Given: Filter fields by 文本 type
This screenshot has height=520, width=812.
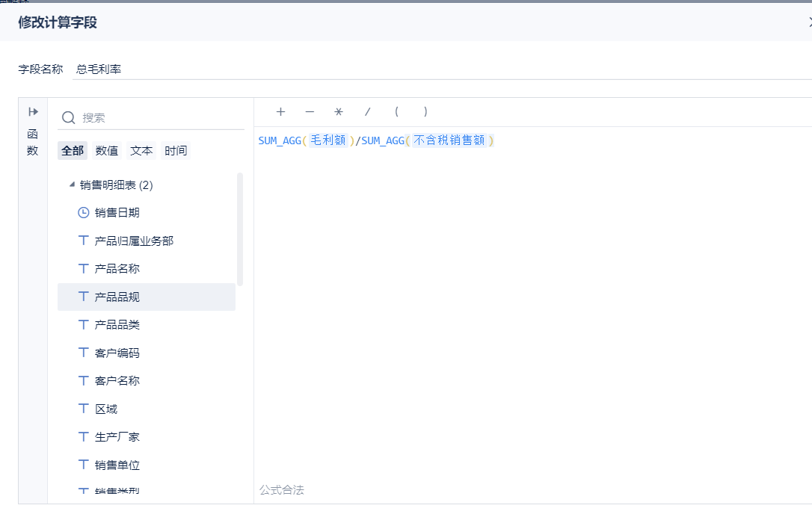Looking at the screenshot, I should click(141, 151).
